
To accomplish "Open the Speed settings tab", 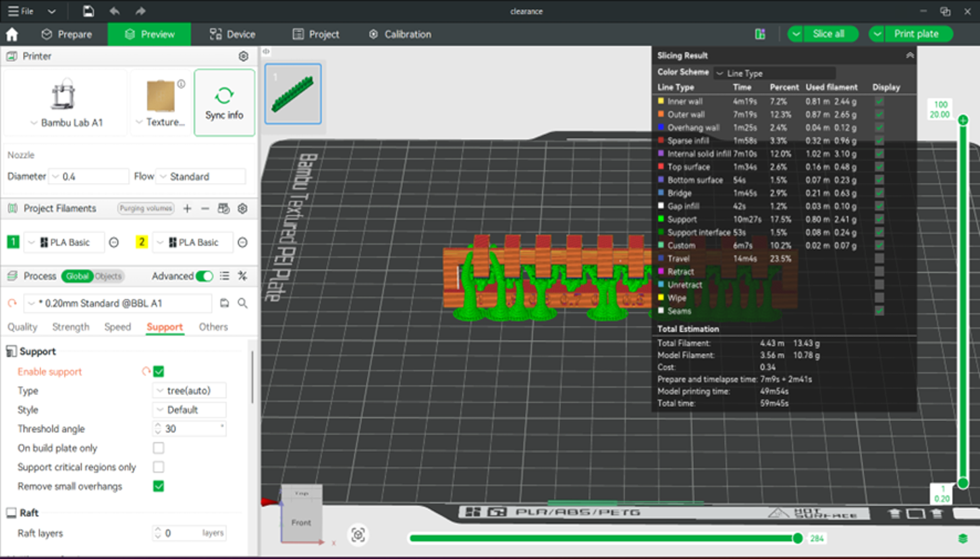I will click(117, 327).
